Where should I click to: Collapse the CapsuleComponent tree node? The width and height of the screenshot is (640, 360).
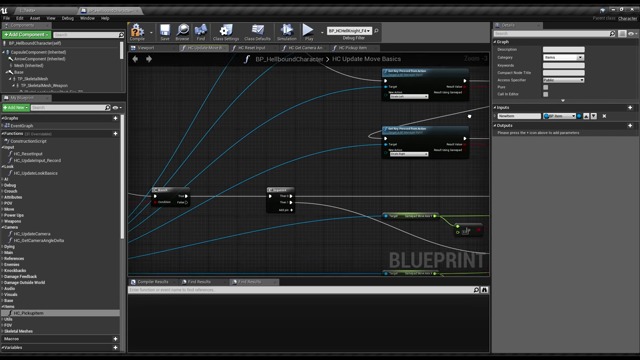click(x=4, y=52)
